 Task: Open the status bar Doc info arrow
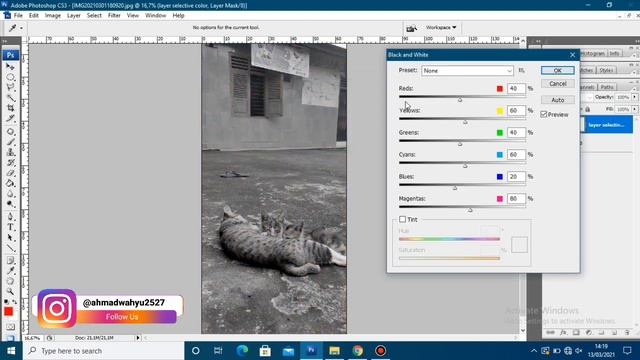pyautogui.click(x=138, y=338)
